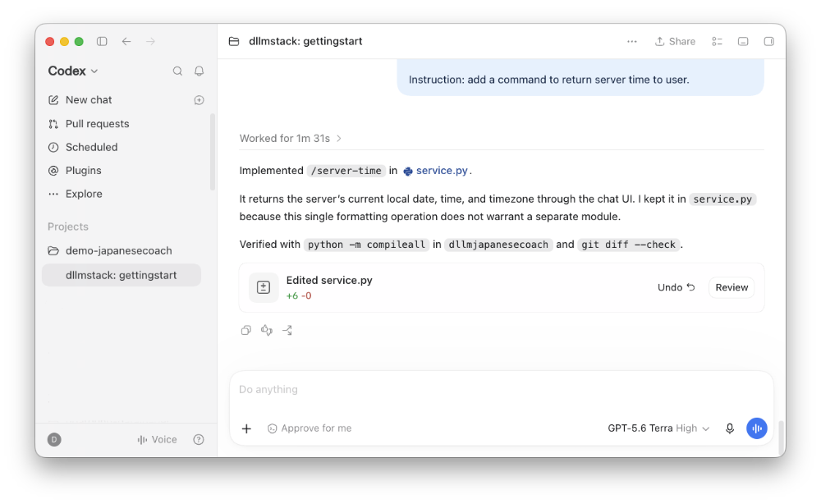Click the fork arrow icon below response

(287, 330)
